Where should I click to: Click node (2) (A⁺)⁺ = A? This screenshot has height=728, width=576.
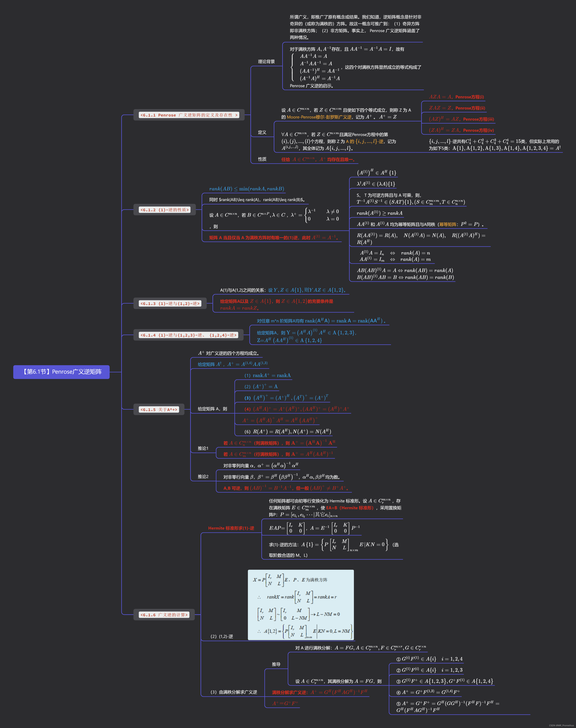261,387
